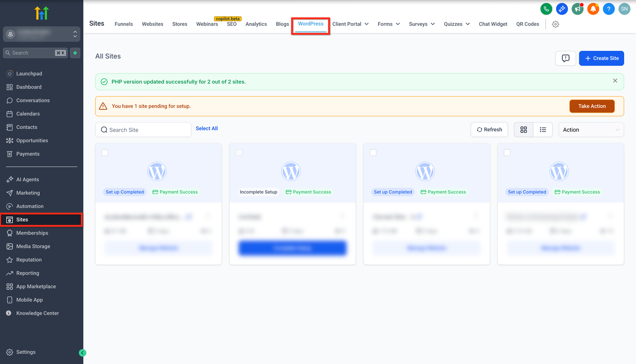Open the notifications bell

tap(593, 9)
